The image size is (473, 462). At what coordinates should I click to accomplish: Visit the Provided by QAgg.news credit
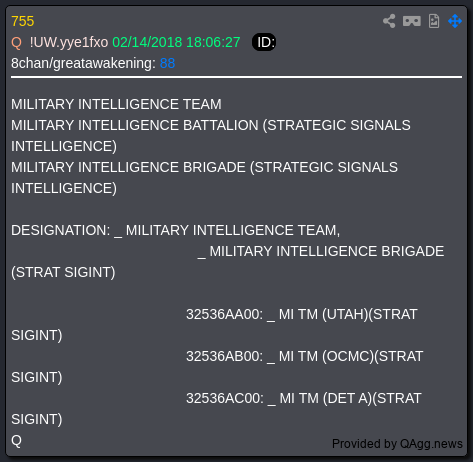pos(397,444)
